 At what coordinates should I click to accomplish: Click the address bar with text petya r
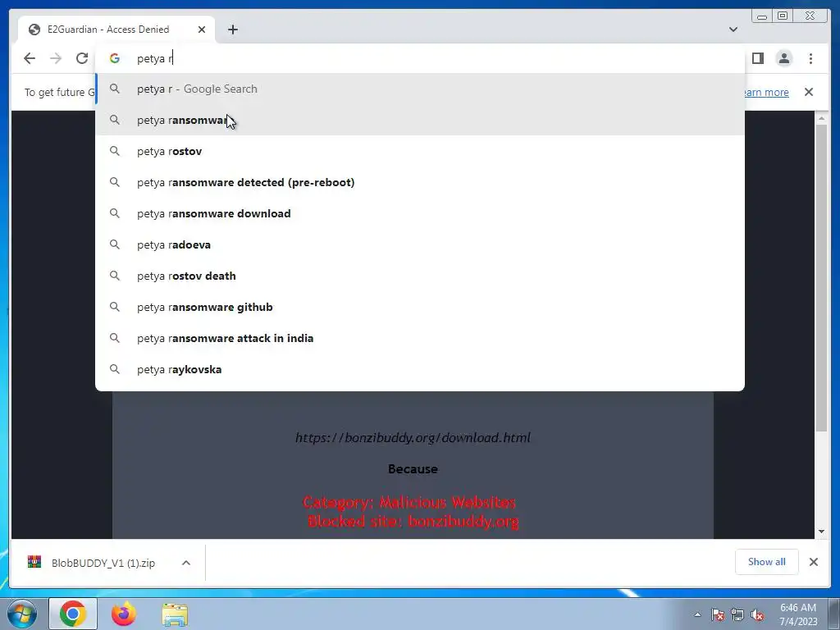pyautogui.click(x=420, y=58)
